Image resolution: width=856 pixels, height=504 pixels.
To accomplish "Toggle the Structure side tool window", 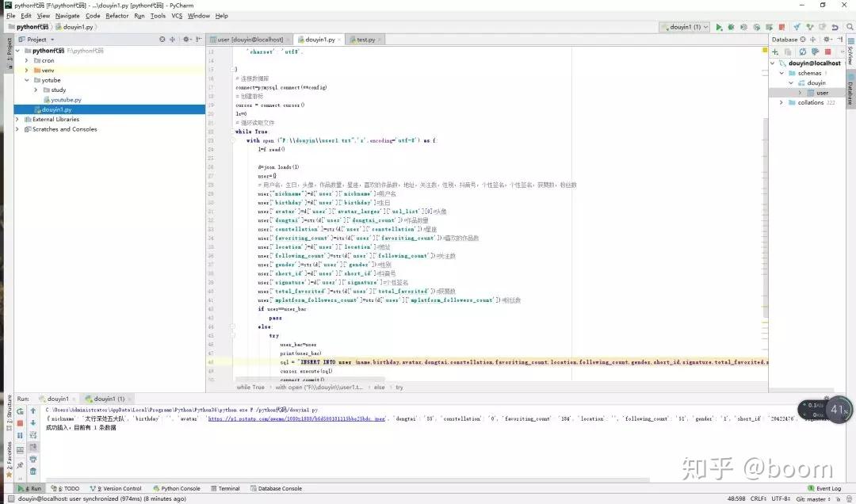I will 9,414.
